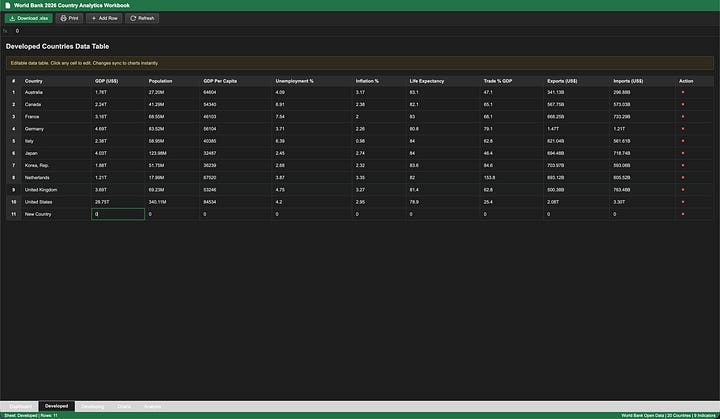
Task: Click the Exports (US$) column header
Action: coord(576,81)
